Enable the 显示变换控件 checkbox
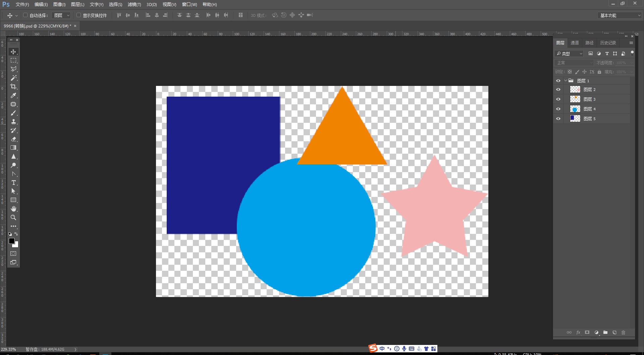The height and width of the screenshot is (355, 644). point(78,15)
